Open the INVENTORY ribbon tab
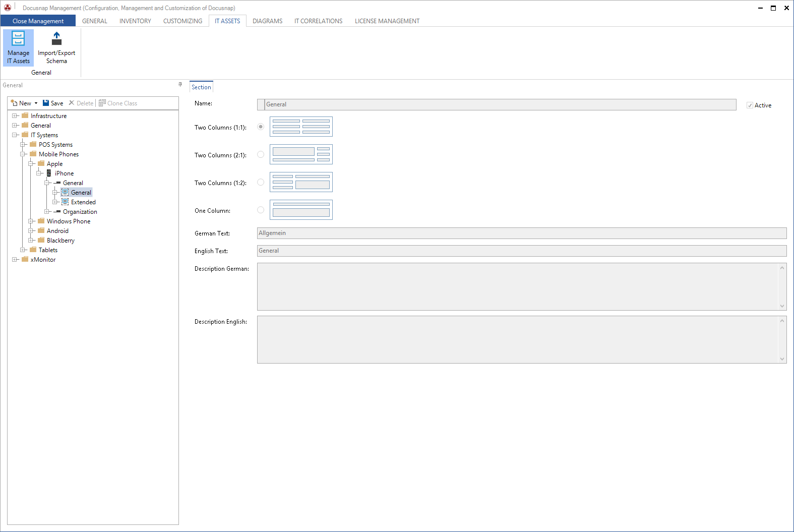Image resolution: width=794 pixels, height=532 pixels. (135, 21)
